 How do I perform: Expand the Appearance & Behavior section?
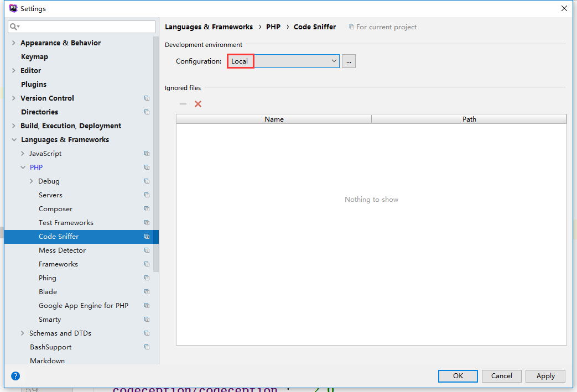pos(14,43)
